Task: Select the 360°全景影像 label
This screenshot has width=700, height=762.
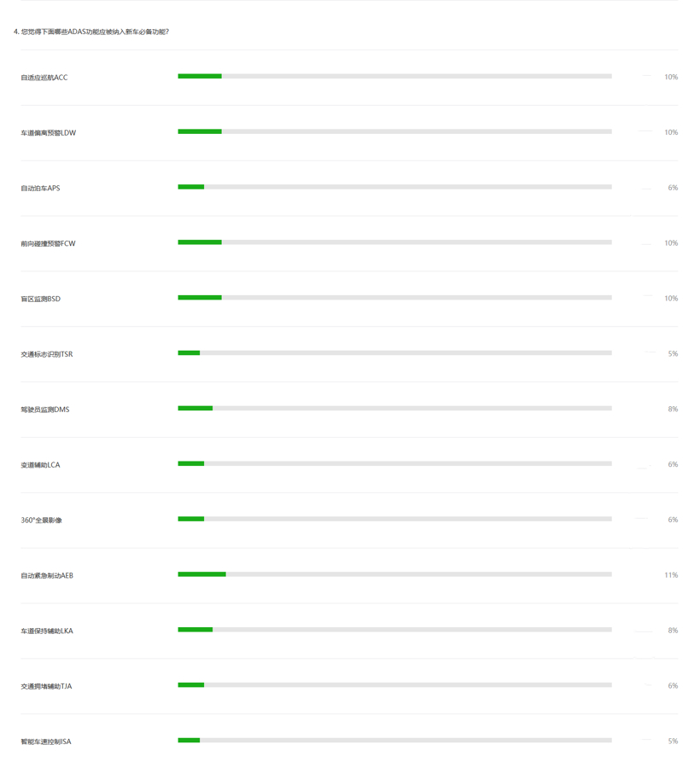Action: (x=41, y=521)
